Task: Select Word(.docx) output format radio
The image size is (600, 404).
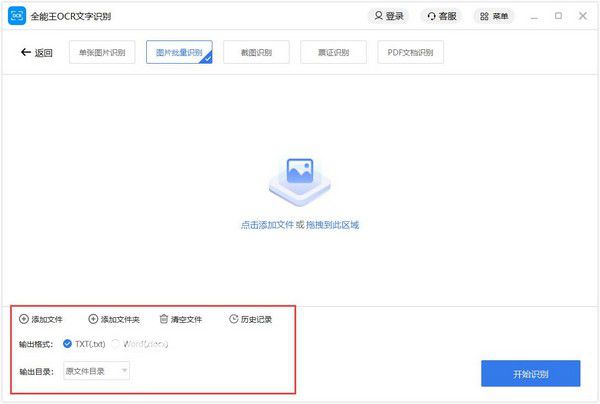Action: coord(116,344)
